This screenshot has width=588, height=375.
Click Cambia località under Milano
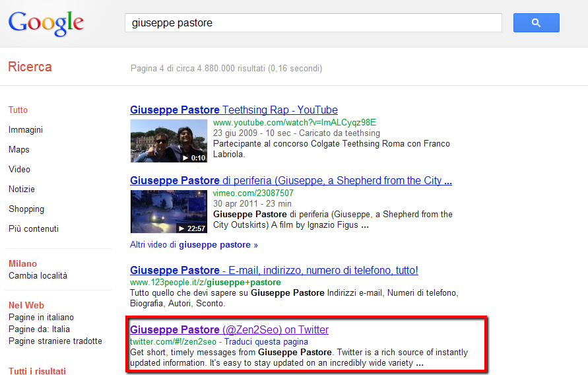38,276
